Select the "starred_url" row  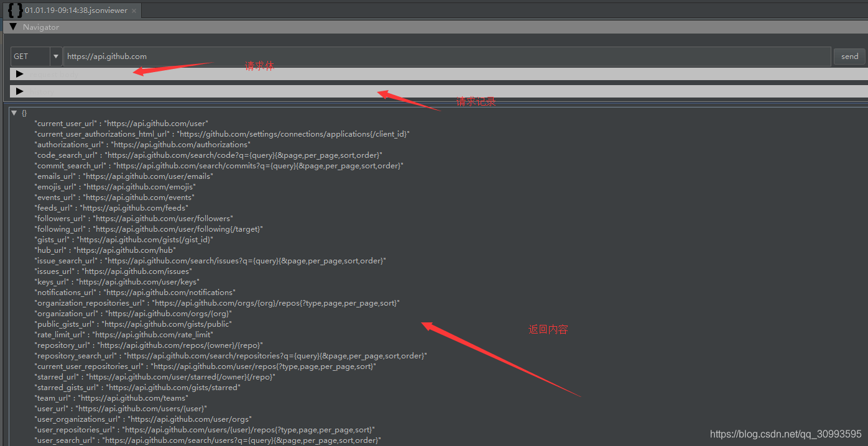tap(155, 377)
